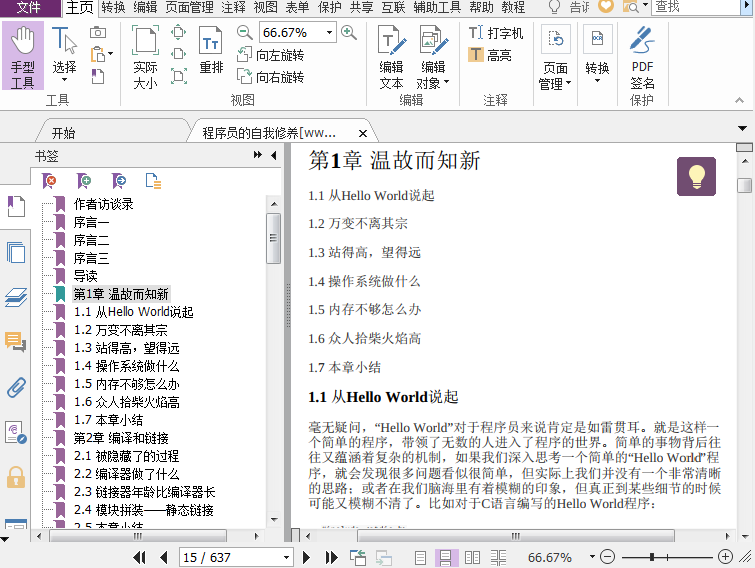This screenshot has height=568, width=755.
Task: Delete bookmark using the red X bookmark icon
Action: point(50,181)
